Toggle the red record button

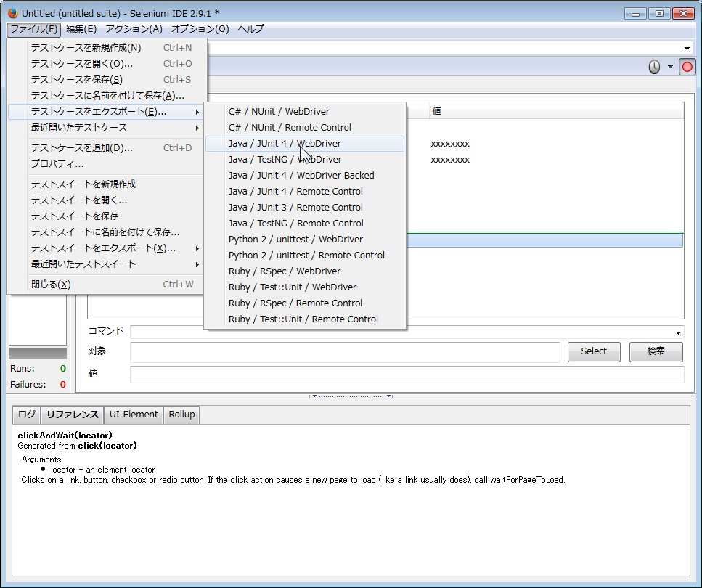pyautogui.click(x=687, y=65)
